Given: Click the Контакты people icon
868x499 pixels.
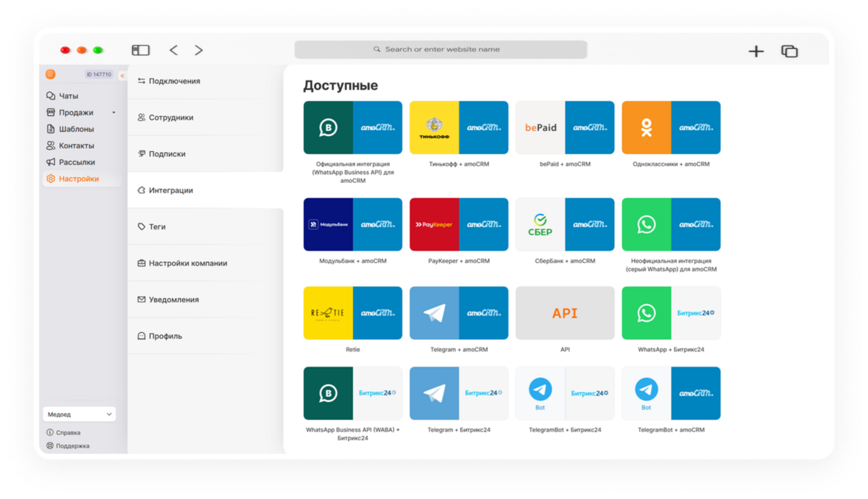Looking at the screenshot, I should coord(51,145).
